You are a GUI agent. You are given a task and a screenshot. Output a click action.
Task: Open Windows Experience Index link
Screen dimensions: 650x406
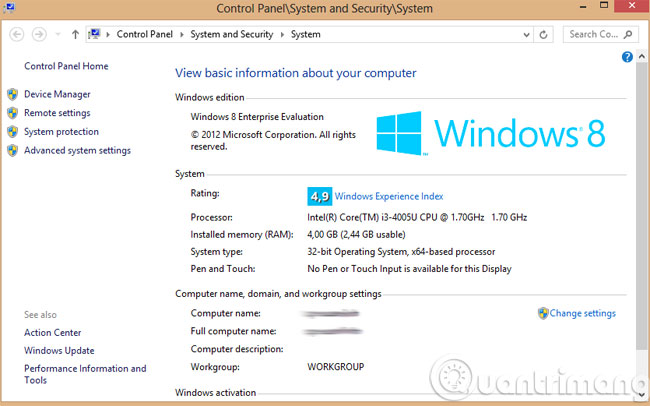click(x=389, y=196)
